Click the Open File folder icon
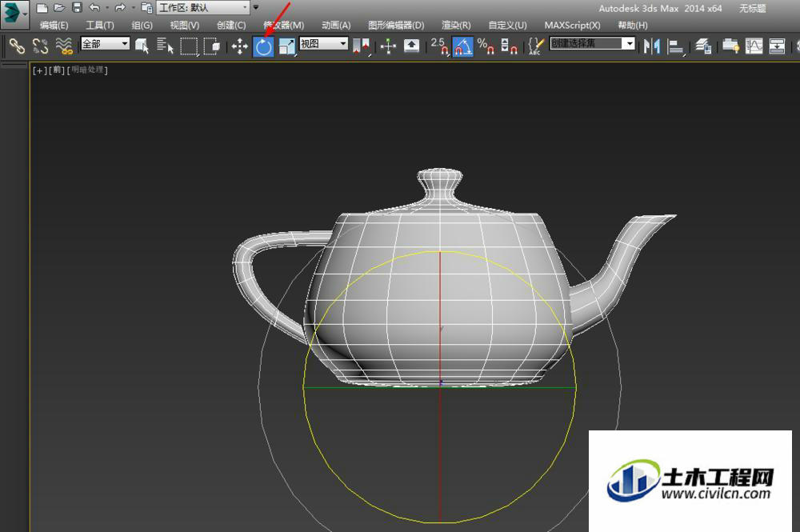800x532 pixels. [x=60, y=8]
